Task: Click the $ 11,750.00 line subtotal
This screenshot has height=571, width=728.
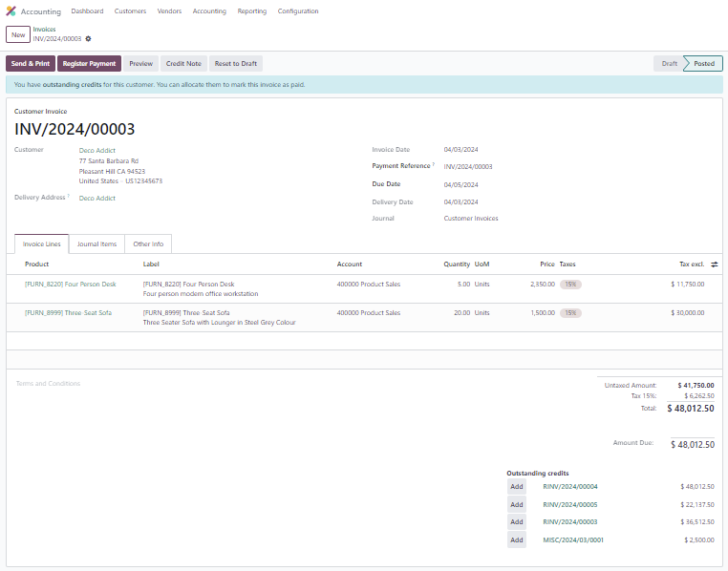Action: [688, 285]
